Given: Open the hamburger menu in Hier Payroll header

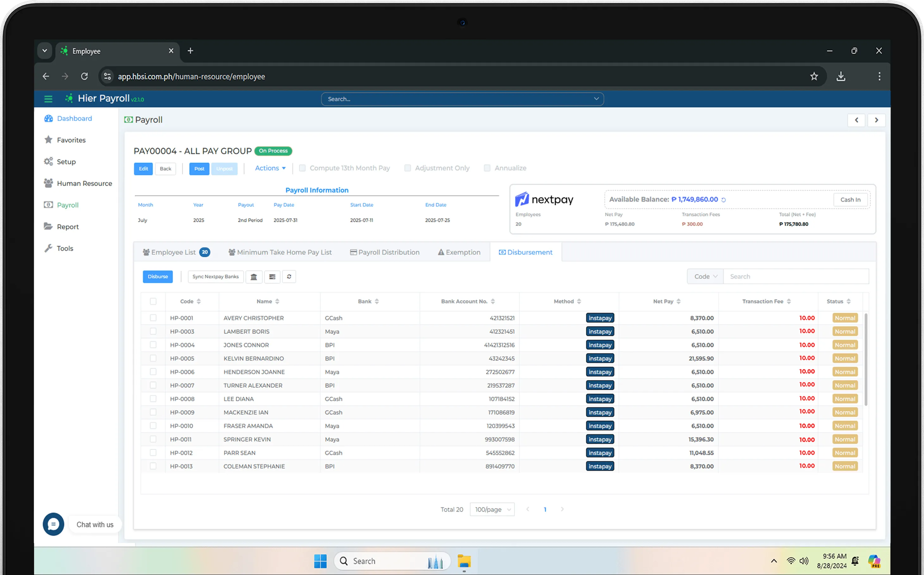Looking at the screenshot, I should pyautogui.click(x=48, y=99).
